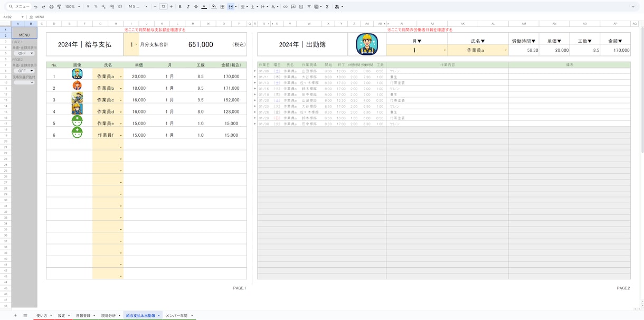The height and width of the screenshot is (320, 644).
Task: Open the font family dropdown
Action: coord(139,7)
